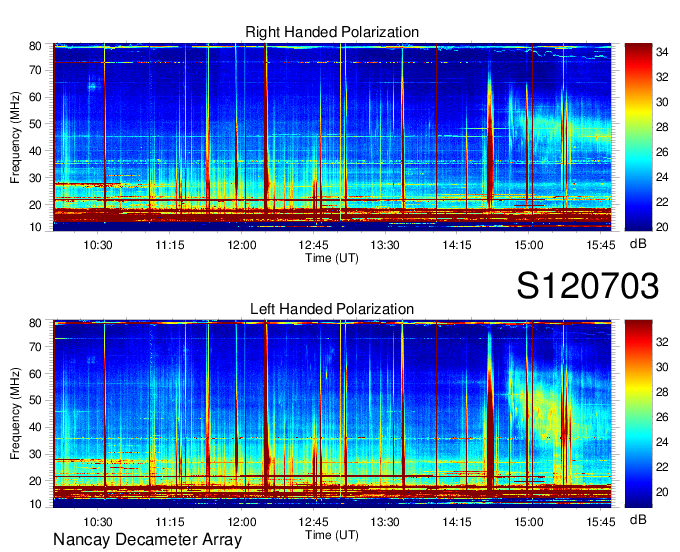The width and height of the screenshot is (680, 552).
Task: Click the 32 value on the left handed color scale
Action: (x=662, y=342)
